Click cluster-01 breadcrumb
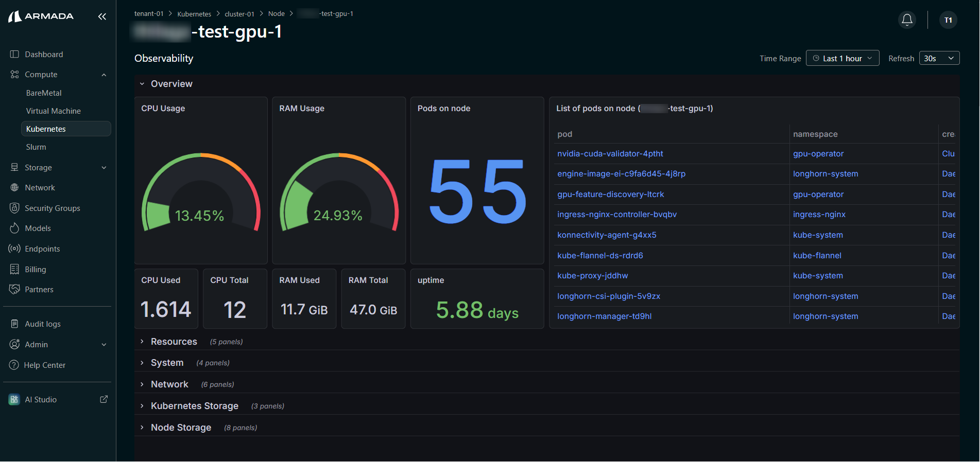The width and height of the screenshot is (980, 462). click(x=239, y=14)
